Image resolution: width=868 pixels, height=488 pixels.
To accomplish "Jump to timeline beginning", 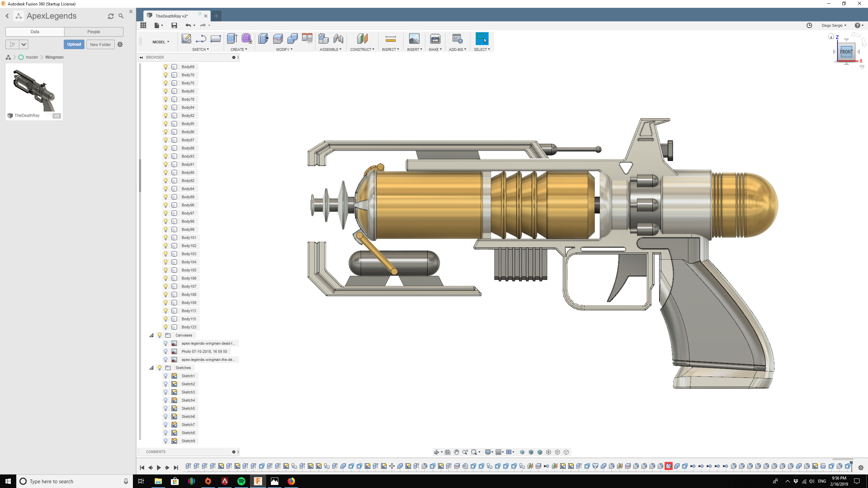I will (x=142, y=468).
